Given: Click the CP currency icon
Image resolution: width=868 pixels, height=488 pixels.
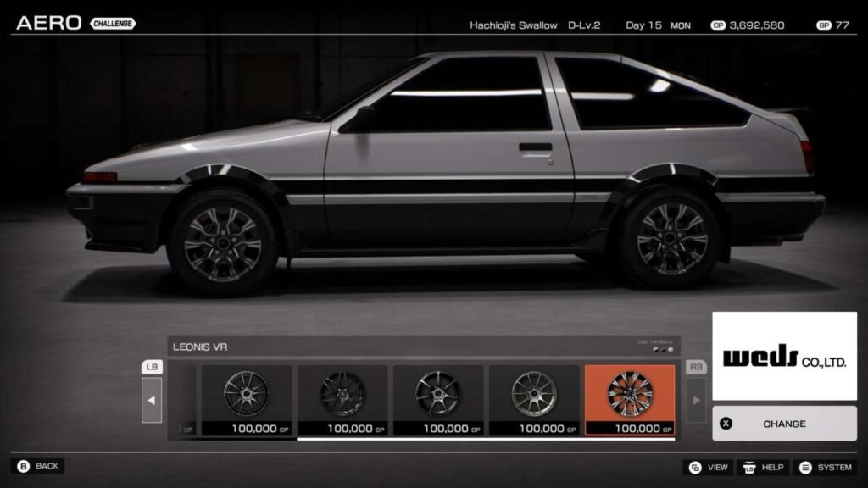Looking at the screenshot, I should pos(718,25).
